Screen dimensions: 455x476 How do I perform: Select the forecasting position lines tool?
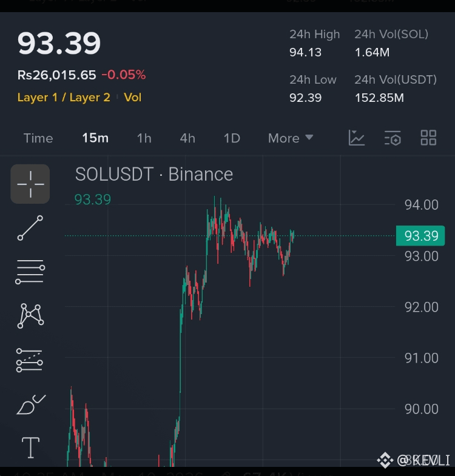(30, 360)
